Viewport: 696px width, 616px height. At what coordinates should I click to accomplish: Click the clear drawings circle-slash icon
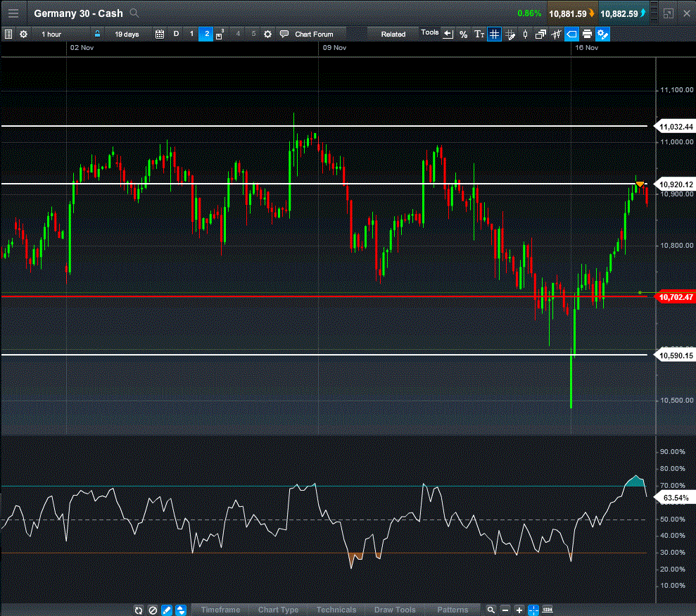(x=153, y=610)
